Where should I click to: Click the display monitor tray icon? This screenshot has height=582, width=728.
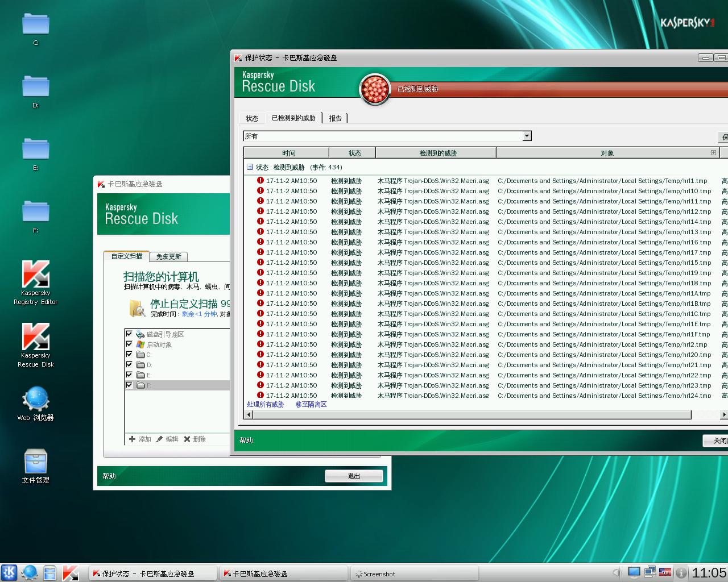[x=634, y=572]
